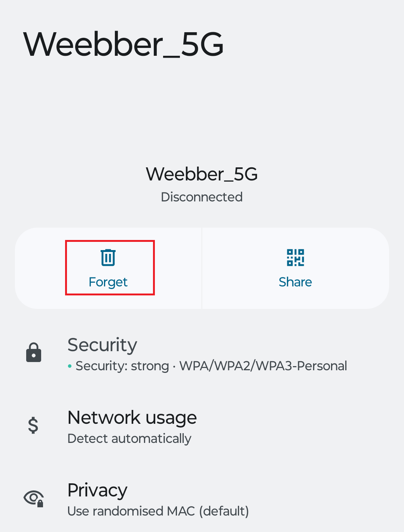Screen dimensions: 404x532
Task: Select Use randomised MAC (default) entry
Action: (158, 511)
